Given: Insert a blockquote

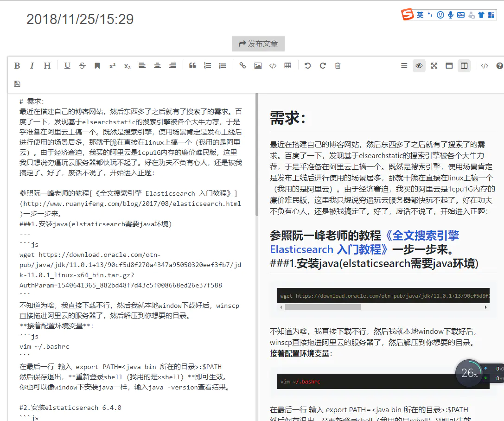Looking at the screenshot, I should (x=192, y=66).
